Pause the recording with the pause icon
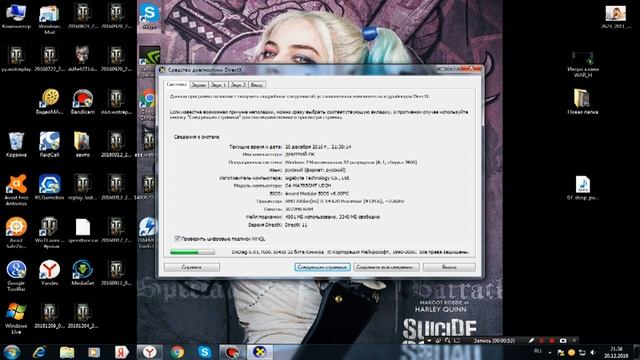Image resolution: width=640 pixels, height=360 pixels. click(x=542, y=340)
